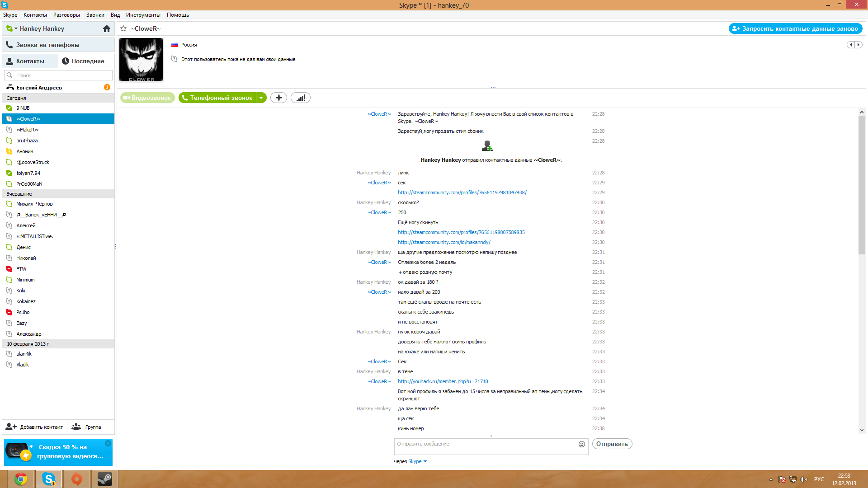
Task: Click the Отправить send button
Action: point(612,444)
